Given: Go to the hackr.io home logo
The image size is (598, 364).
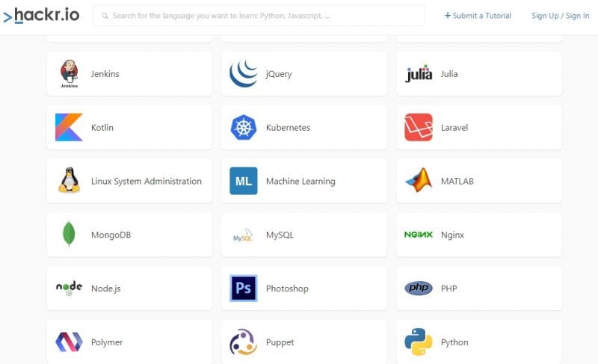Looking at the screenshot, I should 41,15.
